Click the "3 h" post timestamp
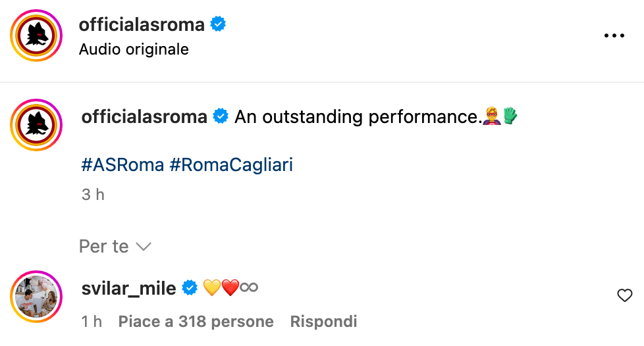Viewport: 644px width, 346px height. coord(93,195)
